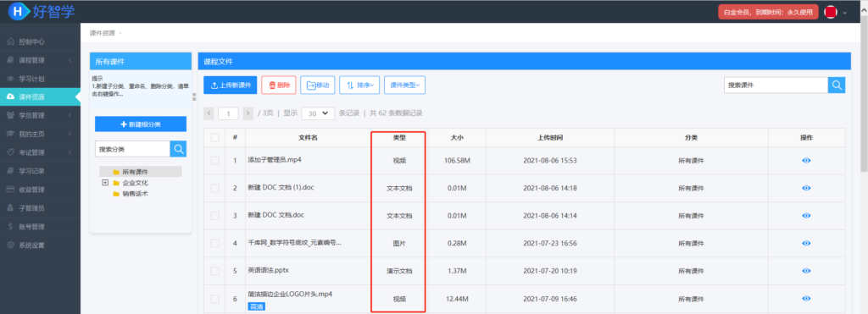Viewport: 868px width, 314px height.
Task: Check the box for 新建 DOC 文档 (1).doc
Action: pyautogui.click(x=214, y=188)
